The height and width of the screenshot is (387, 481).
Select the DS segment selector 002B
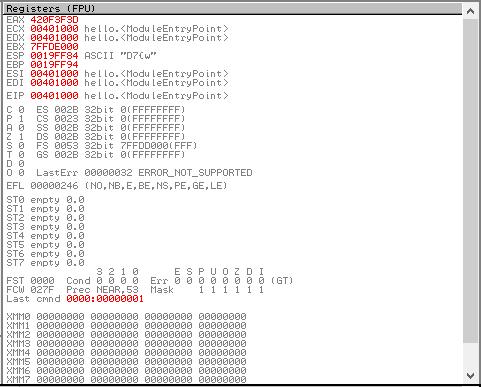tap(66, 137)
